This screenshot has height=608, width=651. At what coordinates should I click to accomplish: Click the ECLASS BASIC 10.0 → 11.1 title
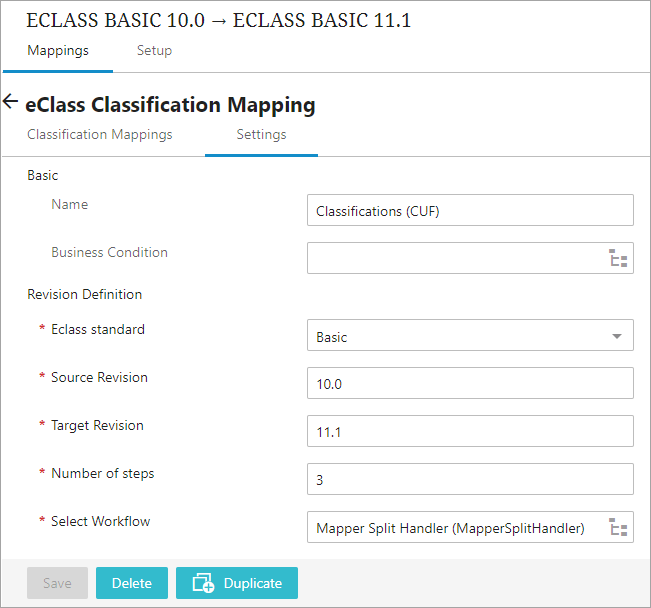coord(219,20)
